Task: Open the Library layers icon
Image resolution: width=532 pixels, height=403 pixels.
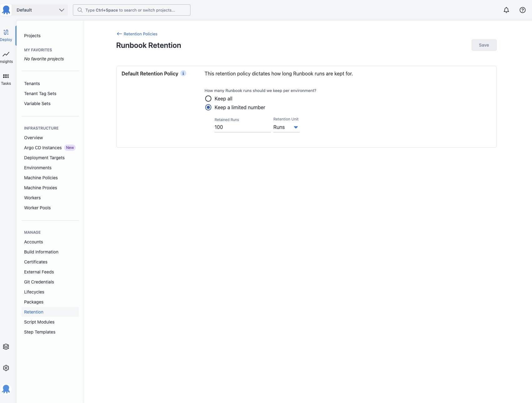Action: click(x=6, y=347)
